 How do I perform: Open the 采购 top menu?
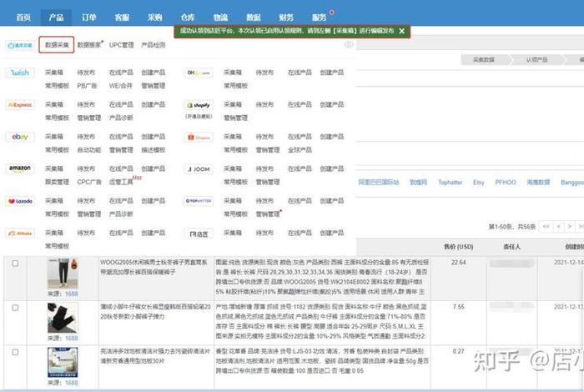[x=154, y=18]
